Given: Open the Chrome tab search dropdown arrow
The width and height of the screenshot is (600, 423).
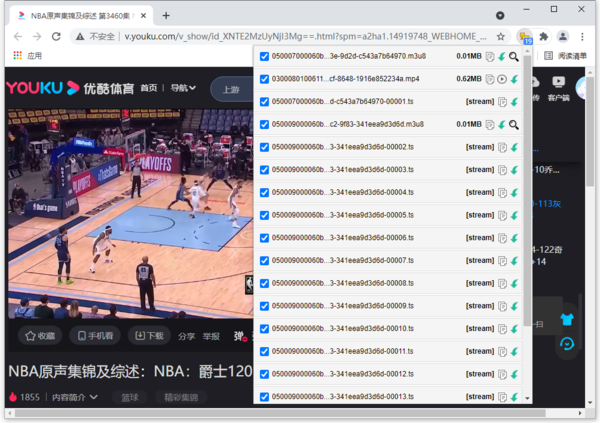Looking at the screenshot, I should tap(500, 15).
